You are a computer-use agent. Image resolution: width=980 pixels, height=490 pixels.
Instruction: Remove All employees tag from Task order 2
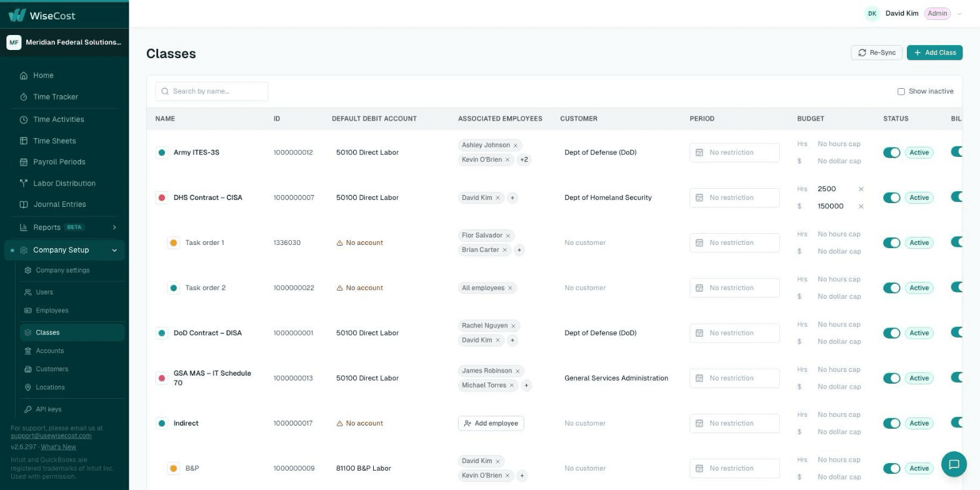pyautogui.click(x=510, y=288)
